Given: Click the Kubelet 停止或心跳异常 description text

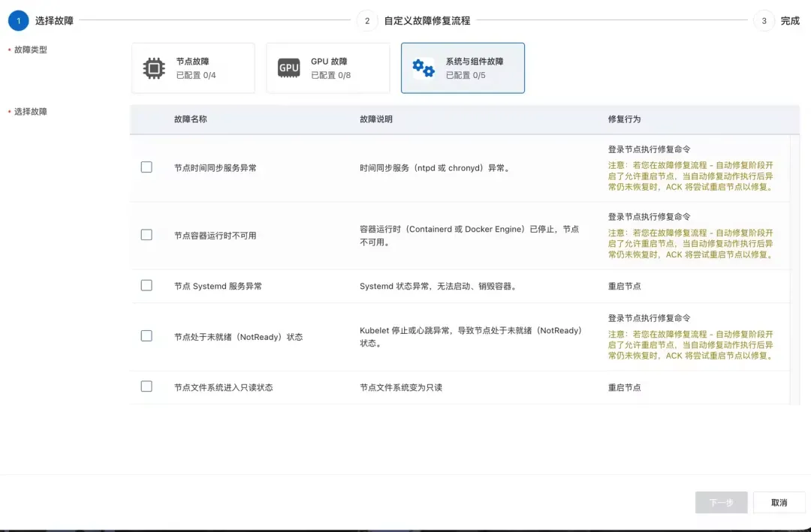Looking at the screenshot, I should point(471,337).
